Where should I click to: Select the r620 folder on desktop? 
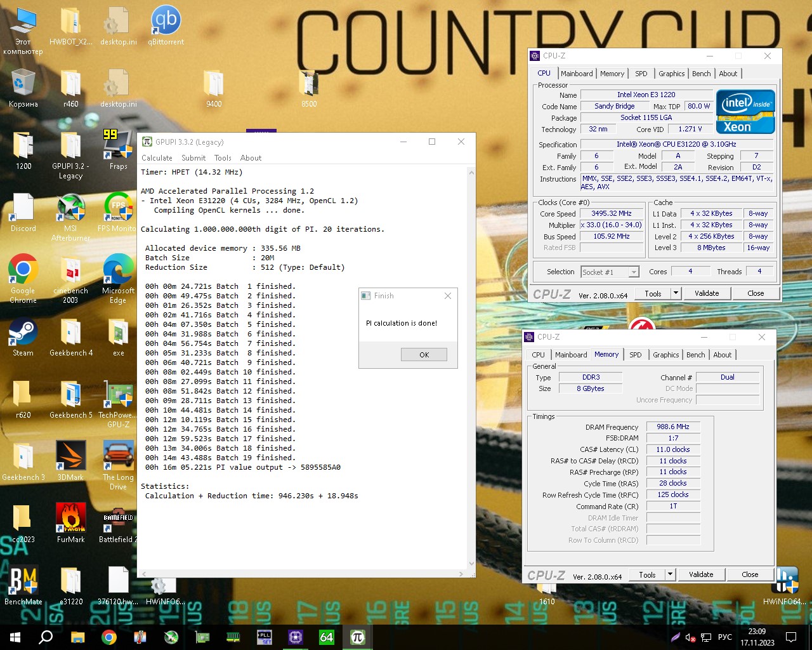(23, 399)
